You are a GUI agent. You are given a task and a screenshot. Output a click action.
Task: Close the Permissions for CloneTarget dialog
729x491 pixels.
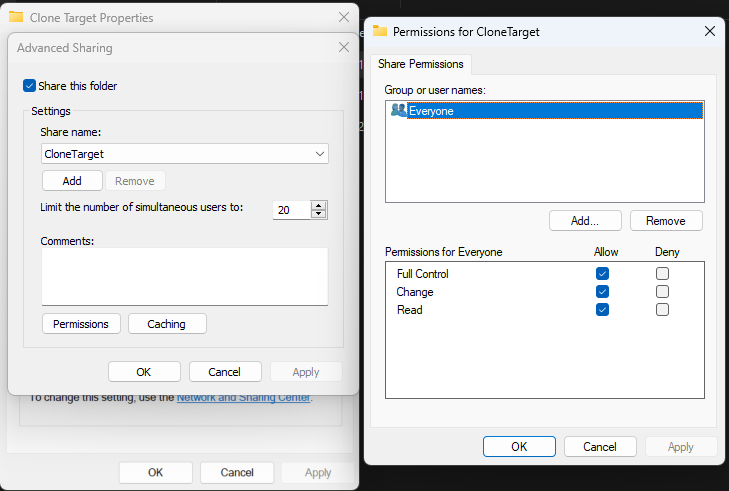(710, 31)
